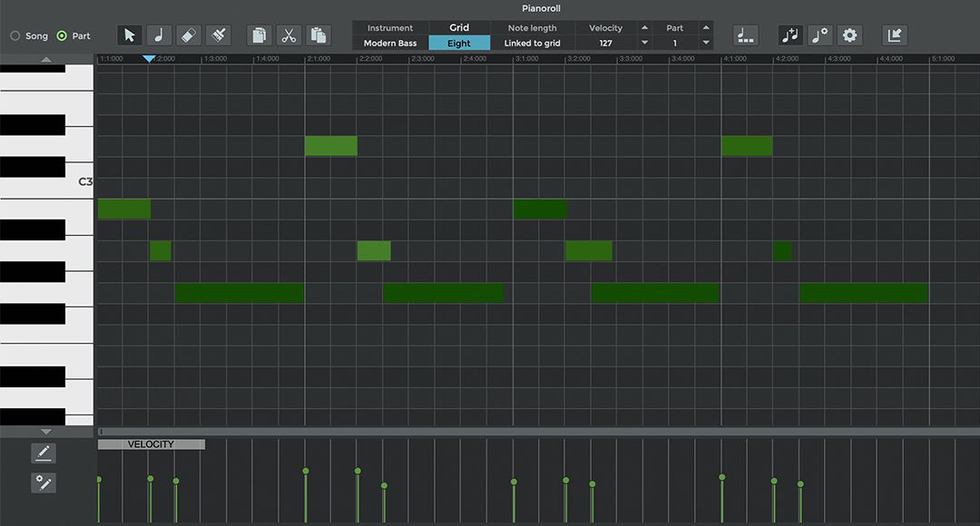Click the 3:1:000 position on the ruler
Screen dimensions: 980x526
(527, 59)
